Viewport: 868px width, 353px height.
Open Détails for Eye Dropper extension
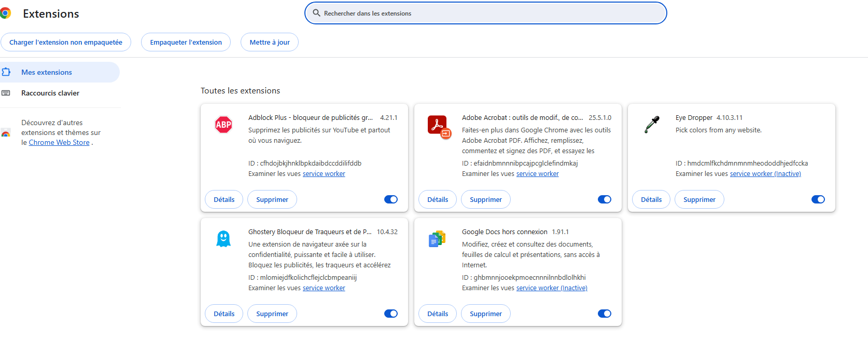pos(651,199)
